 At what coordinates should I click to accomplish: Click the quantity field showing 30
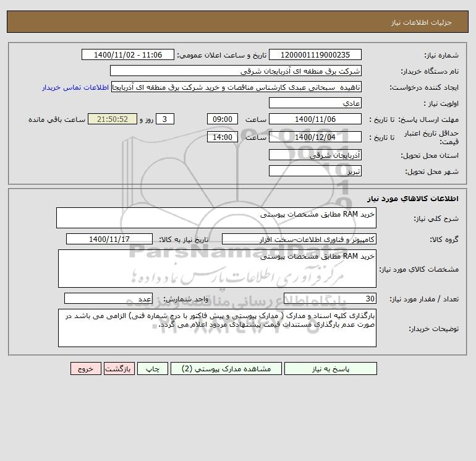pyautogui.click(x=330, y=298)
